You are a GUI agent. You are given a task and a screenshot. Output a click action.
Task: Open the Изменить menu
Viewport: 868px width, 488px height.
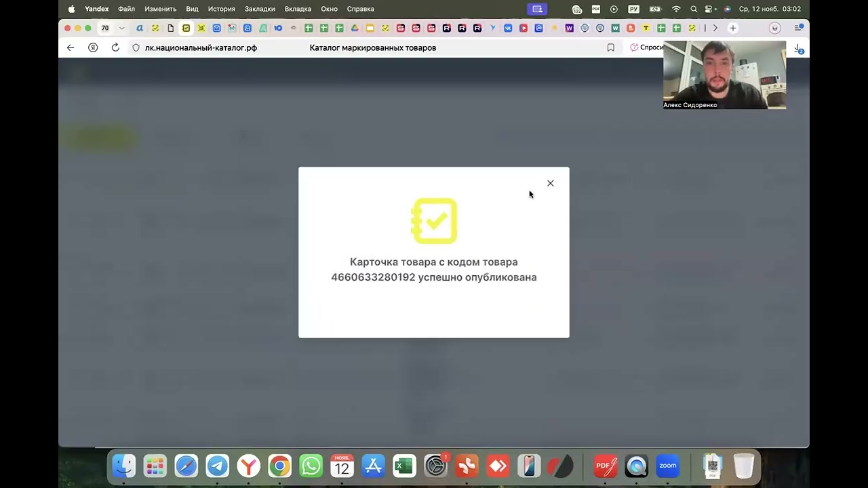coord(160,9)
